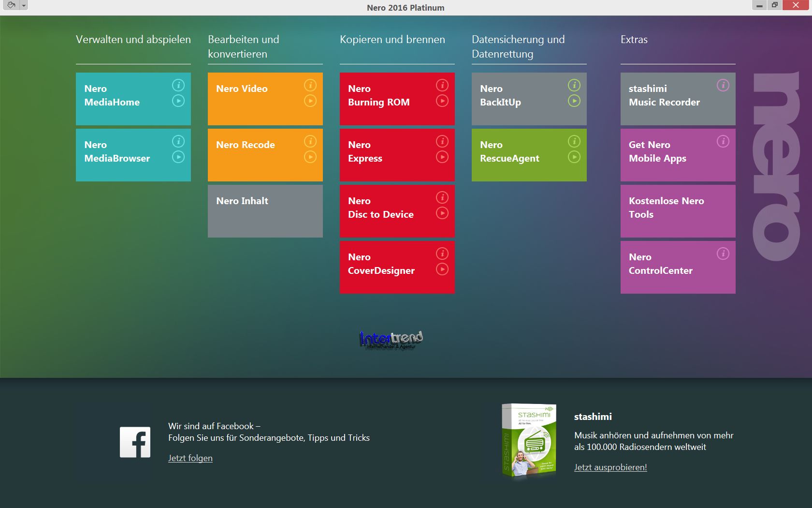Open stashimi Music Recorder tile

click(x=678, y=99)
